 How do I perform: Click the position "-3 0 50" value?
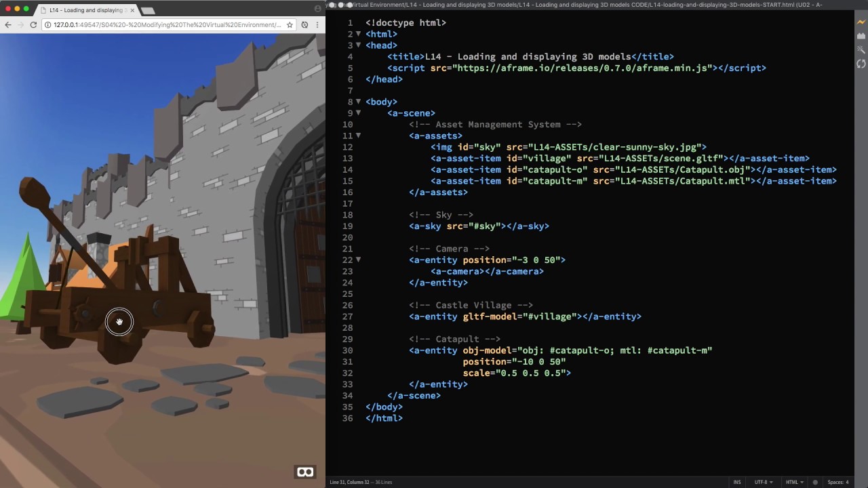(536, 260)
